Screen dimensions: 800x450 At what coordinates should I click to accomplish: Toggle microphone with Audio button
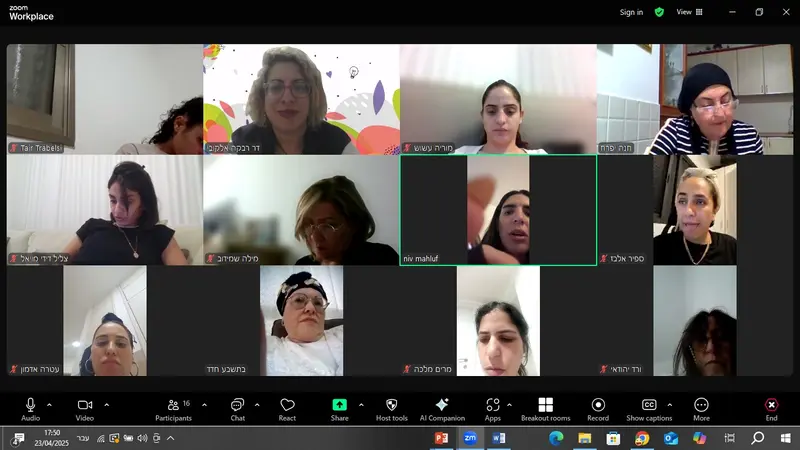click(30, 408)
